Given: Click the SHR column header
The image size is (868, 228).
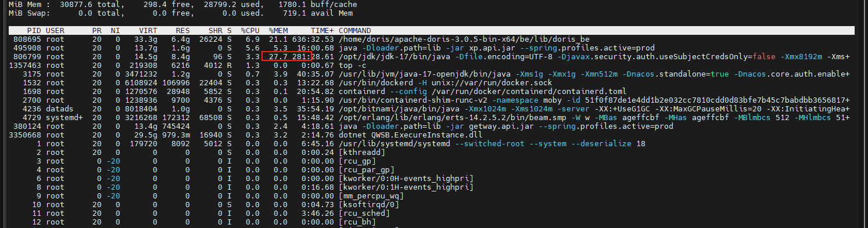Looking at the screenshot, I should tap(216, 30).
